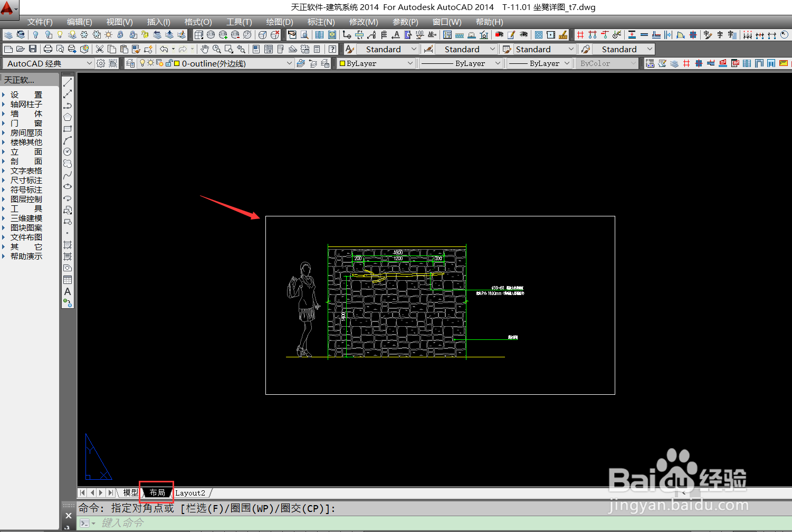Click the yellow layer color swatch
Viewport: 792px width, 532px height.
pos(177,63)
